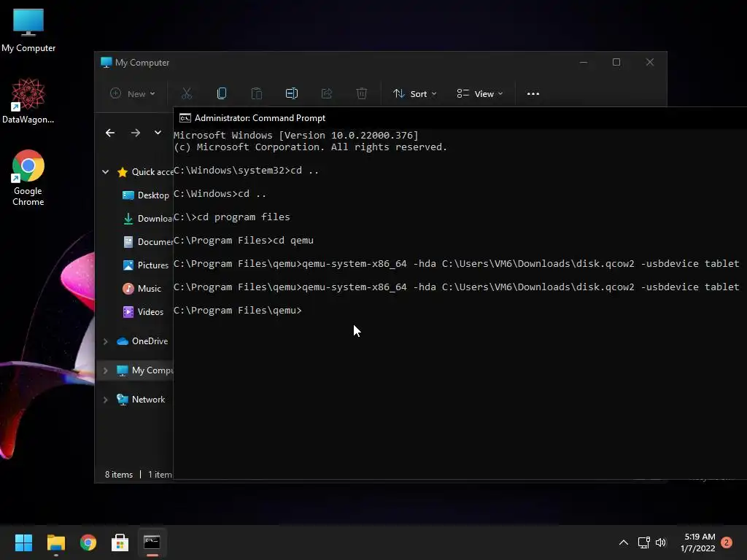The width and height of the screenshot is (747, 560).
Task: Click the Copy icon in the Explorer toolbar
Action: (222, 94)
